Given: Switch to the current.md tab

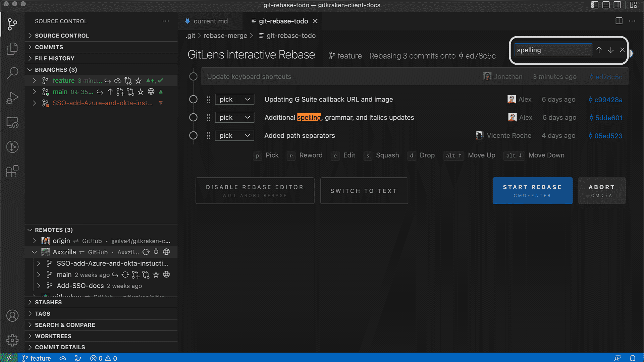Looking at the screenshot, I should 211,21.
